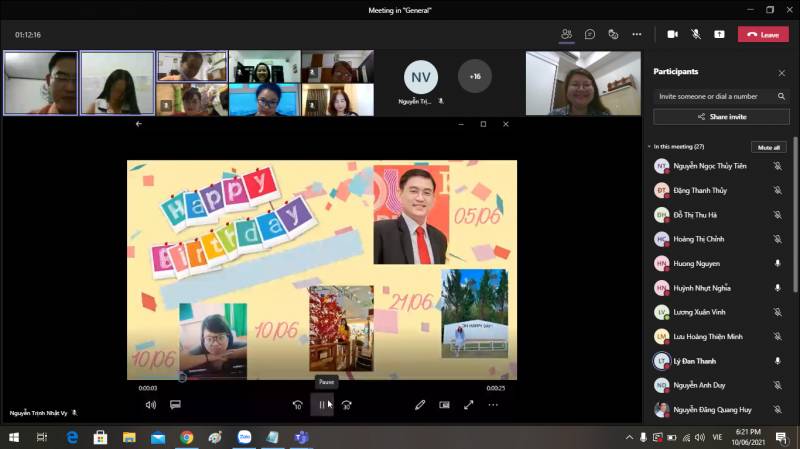Skip back 10 seconds in the video
This screenshot has height=449, width=800.
[297, 405]
